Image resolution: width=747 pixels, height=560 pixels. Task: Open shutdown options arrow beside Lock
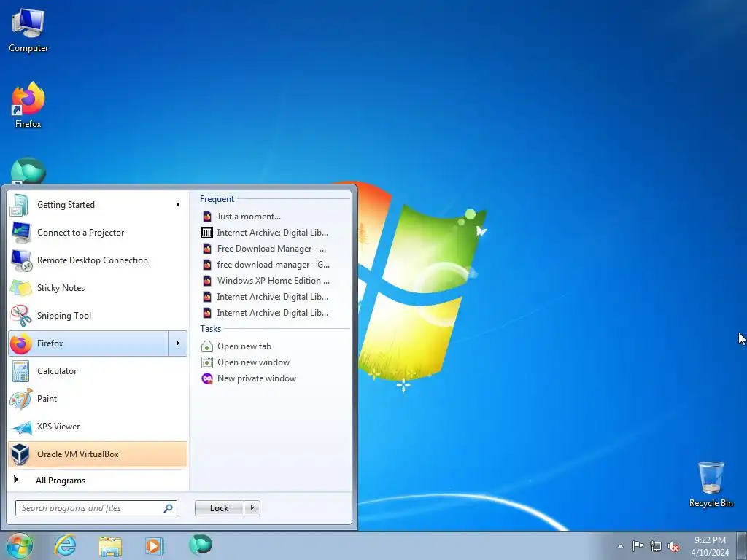[x=252, y=508]
